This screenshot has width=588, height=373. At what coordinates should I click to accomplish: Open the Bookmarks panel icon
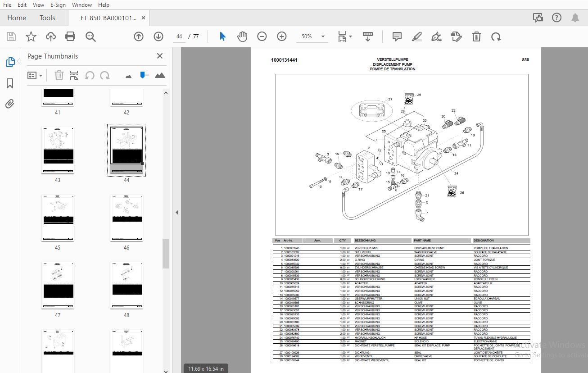(x=10, y=83)
